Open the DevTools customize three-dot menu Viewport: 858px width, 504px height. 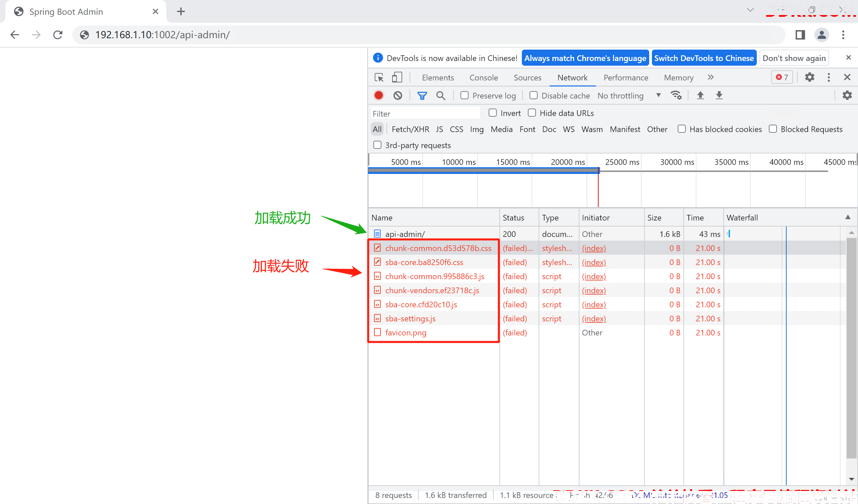829,77
